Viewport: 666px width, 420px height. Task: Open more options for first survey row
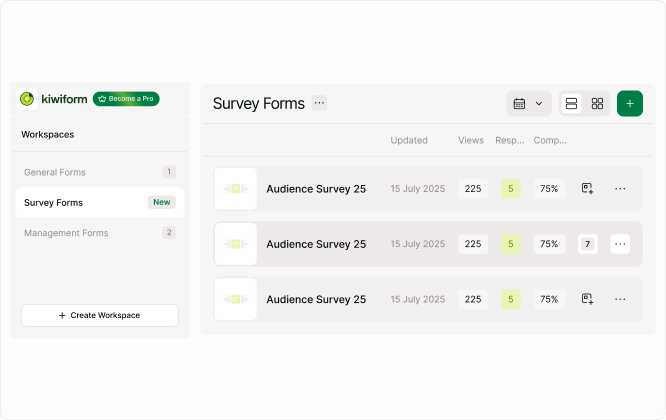pyautogui.click(x=620, y=189)
